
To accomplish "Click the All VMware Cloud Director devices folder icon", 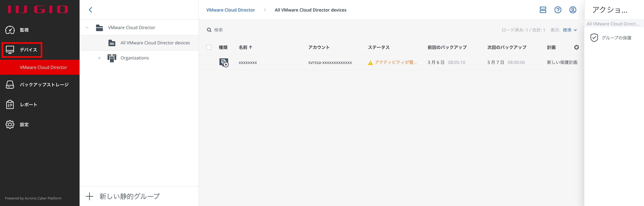I will [112, 43].
